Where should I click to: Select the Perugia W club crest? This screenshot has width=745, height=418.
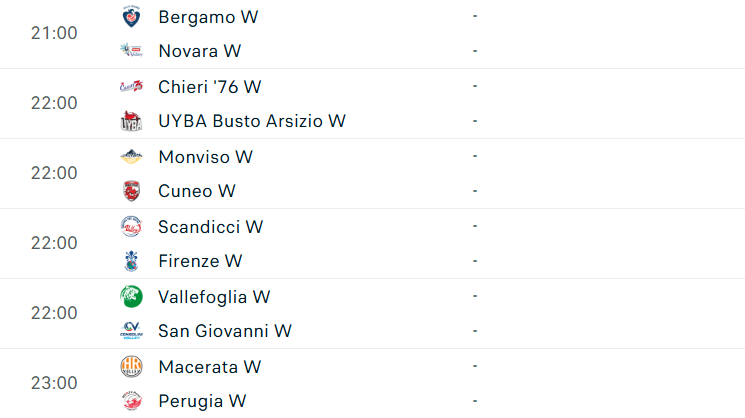coord(131,401)
